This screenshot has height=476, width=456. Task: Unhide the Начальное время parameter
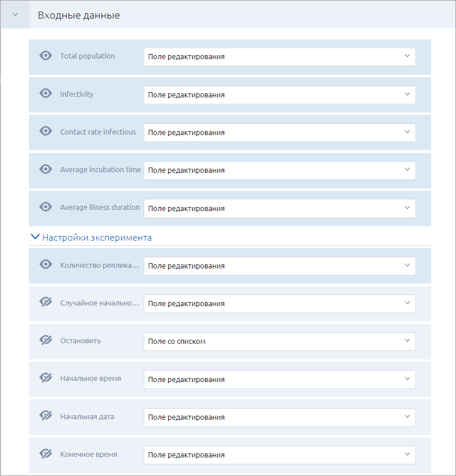46,378
